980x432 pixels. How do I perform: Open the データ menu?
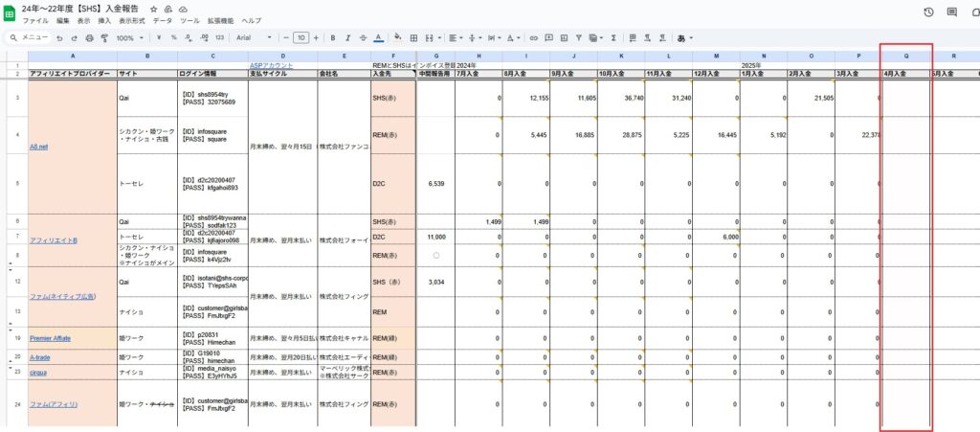(163, 21)
